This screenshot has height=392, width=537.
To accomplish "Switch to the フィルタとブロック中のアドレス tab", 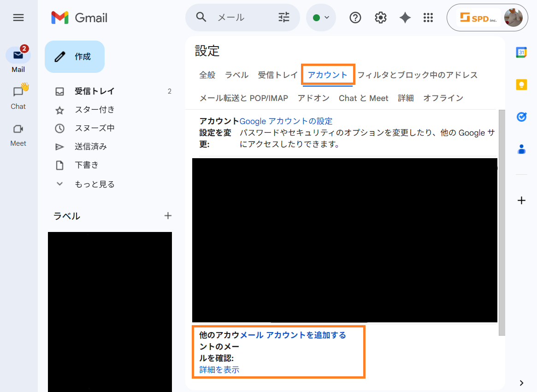I will pyautogui.click(x=418, y=75).
